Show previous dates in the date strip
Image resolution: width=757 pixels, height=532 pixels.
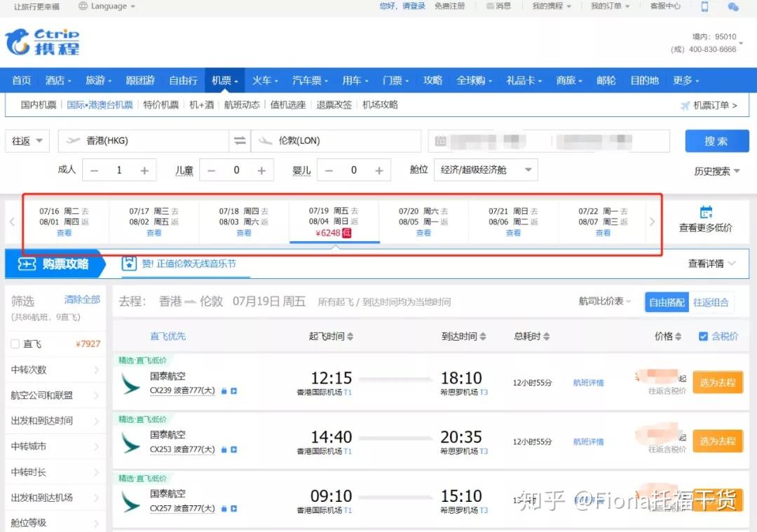point(12,221)
